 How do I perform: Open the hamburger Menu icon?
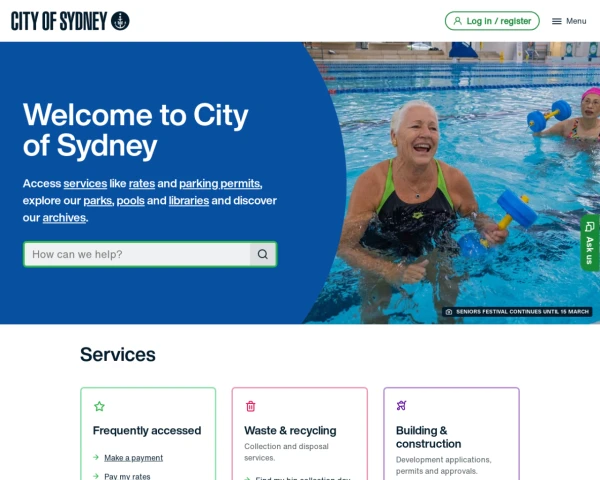(556, 21)
